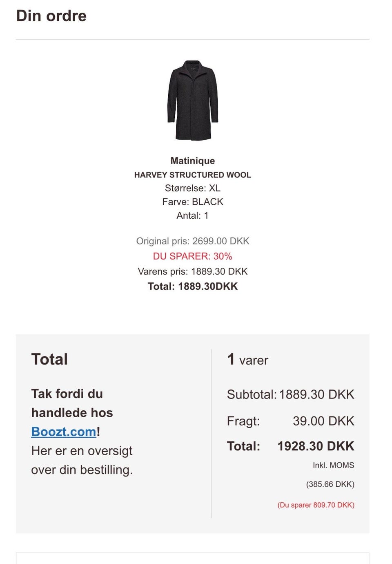Click the red Du sparer 809.70 DKK note

tap(316, 505)
